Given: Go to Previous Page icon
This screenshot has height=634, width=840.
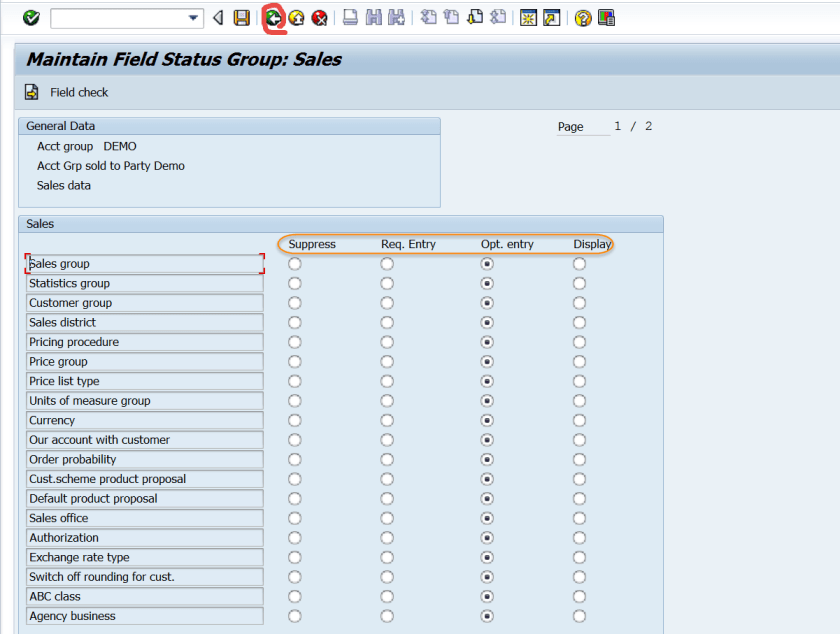Looking at the screenshot, I should click(451, 18).
